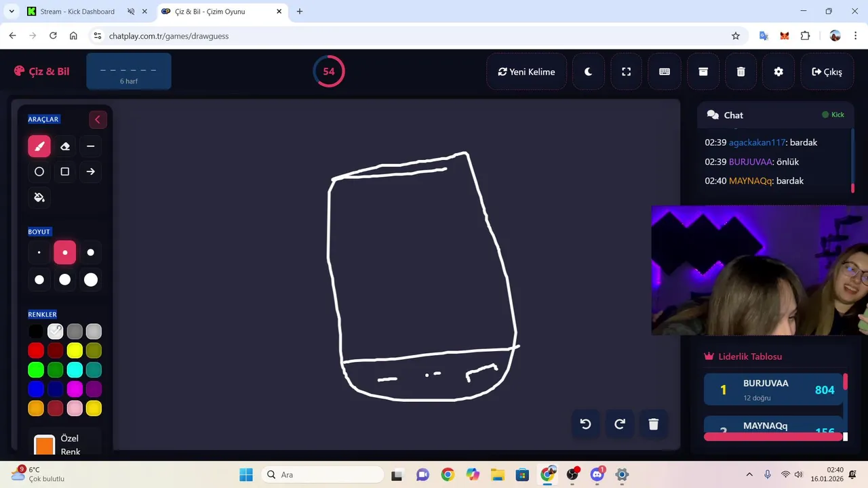Image resolution: width=868 pixels, height=488 pixels.
Task: Choose the third brush size dot
Action: 91,253
